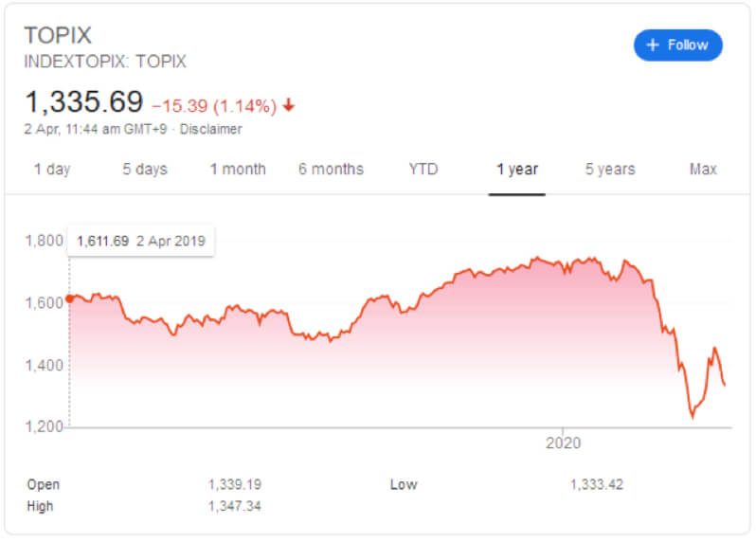This screenshot has height=542, width=756.
Task: View the YTD chart range
Action: pyautogui.click(x=423, y=170)
